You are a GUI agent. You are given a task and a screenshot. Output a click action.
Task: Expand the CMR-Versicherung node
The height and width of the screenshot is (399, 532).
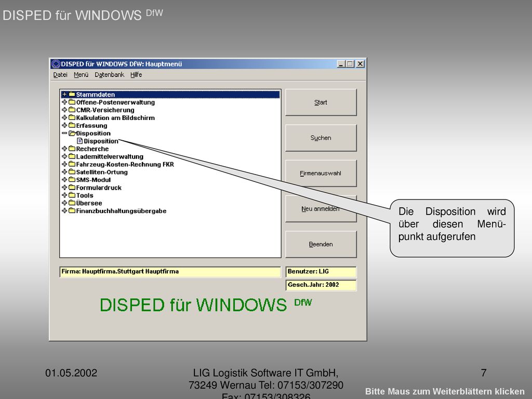64,110
